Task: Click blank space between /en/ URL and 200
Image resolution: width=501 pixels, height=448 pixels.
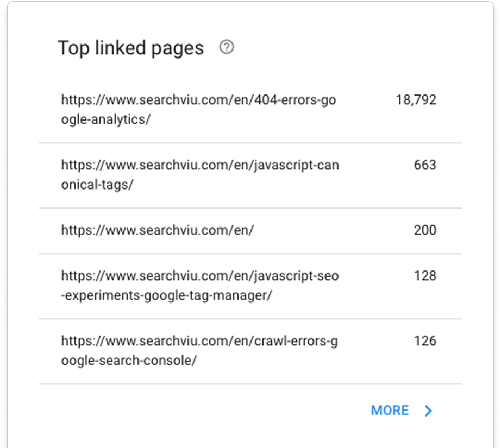Action: (331, 230)
